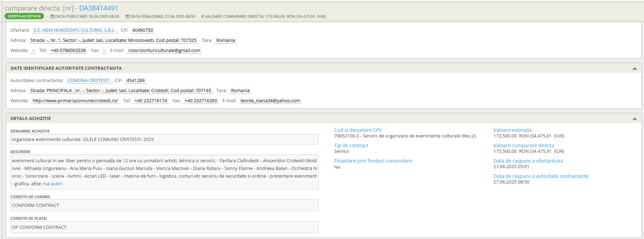The image size is (644, 239).
Task: Click the supplier Tara value Romania
Action: tap(226, 40)
